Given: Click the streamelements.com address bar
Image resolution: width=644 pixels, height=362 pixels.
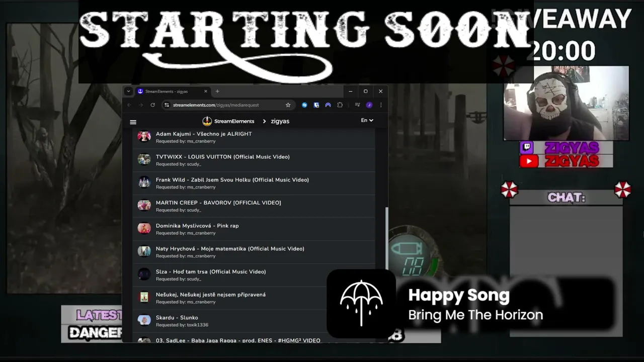Looking at the screenshot, I should click(227, 105).
